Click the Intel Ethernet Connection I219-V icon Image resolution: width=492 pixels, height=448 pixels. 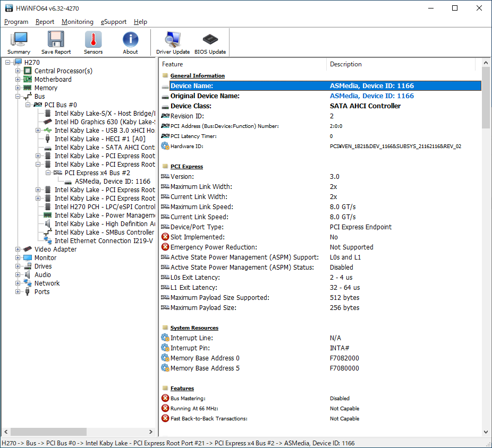48,240
